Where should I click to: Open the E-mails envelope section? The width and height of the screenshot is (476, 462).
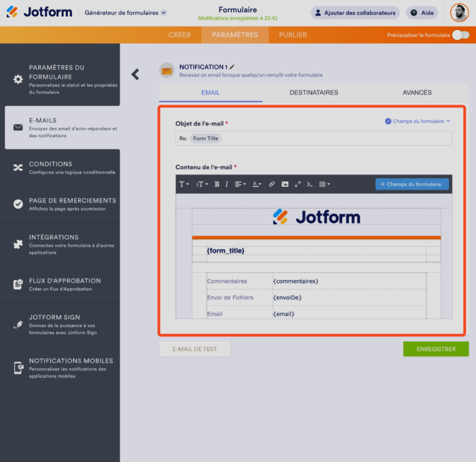[18, 128]
